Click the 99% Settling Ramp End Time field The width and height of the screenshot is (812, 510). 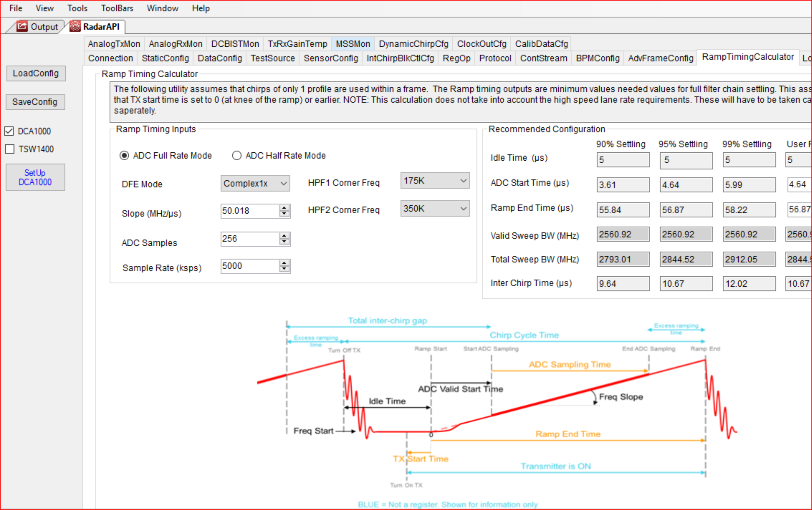(749, 210)
